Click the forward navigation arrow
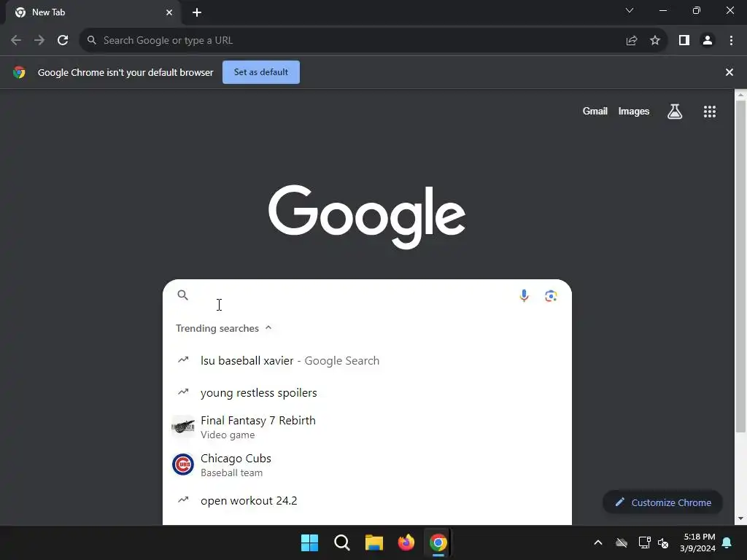Screen dimensions: 747x560 39,41
